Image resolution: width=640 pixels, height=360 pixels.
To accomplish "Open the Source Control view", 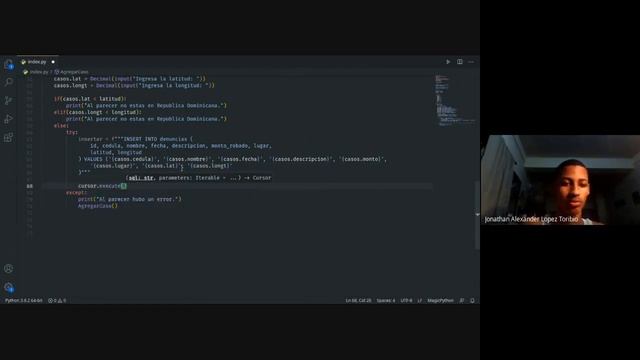I will pos(9,100).
